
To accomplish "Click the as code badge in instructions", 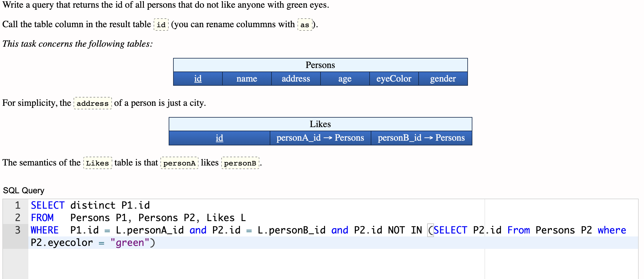I will [305, 25].
